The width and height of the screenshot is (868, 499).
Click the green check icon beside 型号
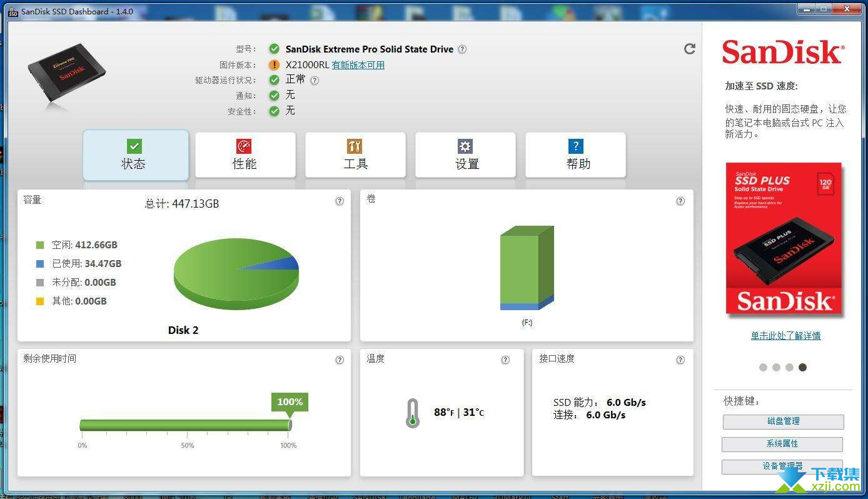pos(274,49)
